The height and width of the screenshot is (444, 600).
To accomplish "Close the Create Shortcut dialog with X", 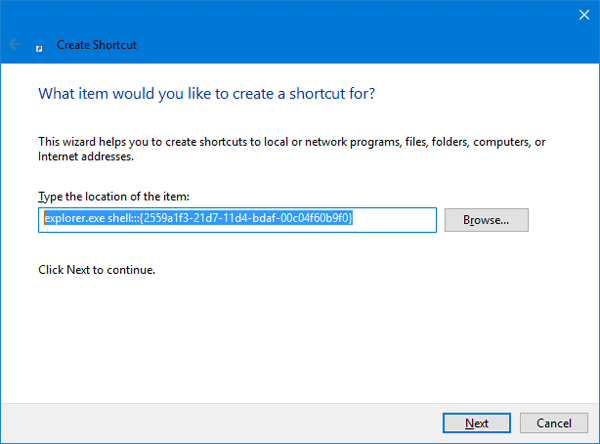I will click(583, 14).
